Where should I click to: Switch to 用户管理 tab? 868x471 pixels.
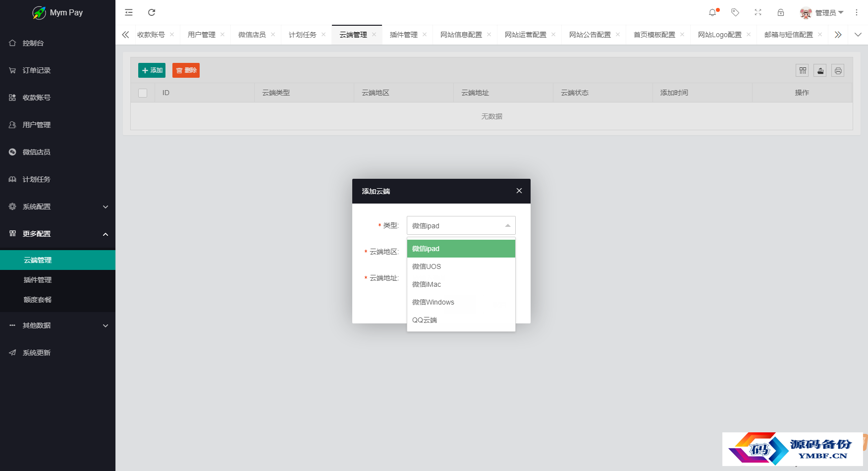tap(201, 35)
